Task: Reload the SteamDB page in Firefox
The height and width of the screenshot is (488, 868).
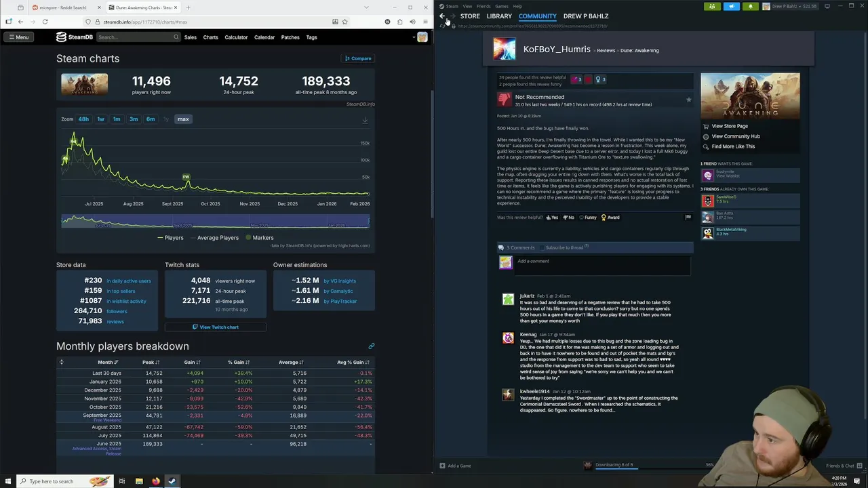Action: 45,22
